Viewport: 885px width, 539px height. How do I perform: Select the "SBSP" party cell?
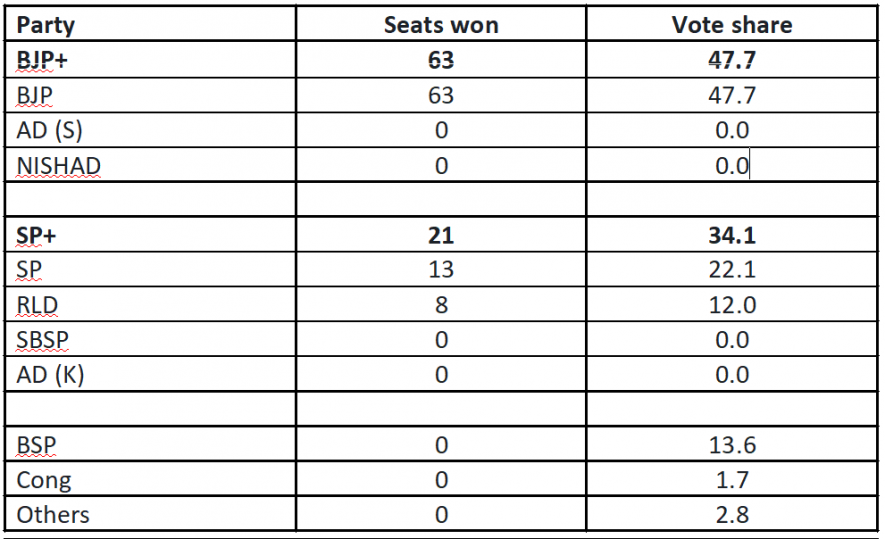(x=43, y=340)
